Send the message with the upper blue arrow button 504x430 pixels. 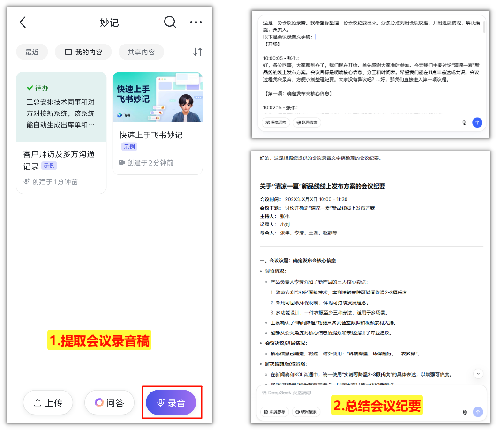point(477,122)
